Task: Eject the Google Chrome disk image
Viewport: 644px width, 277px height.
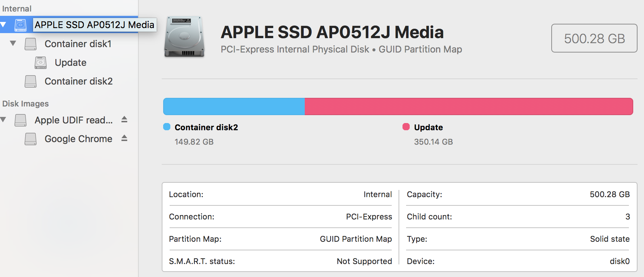Action: click(124, 138)
